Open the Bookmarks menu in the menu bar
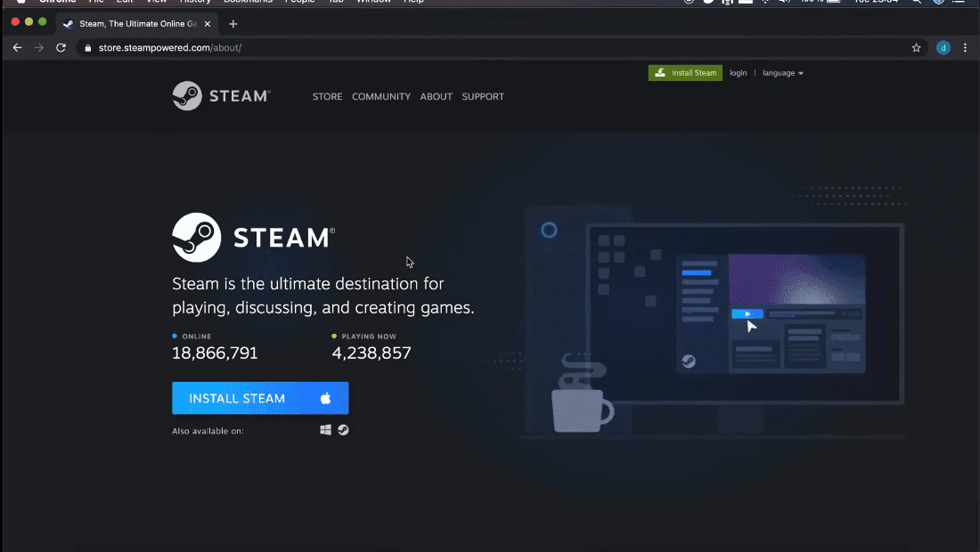Viewport: 980px width, 552px height. [248, 2]
